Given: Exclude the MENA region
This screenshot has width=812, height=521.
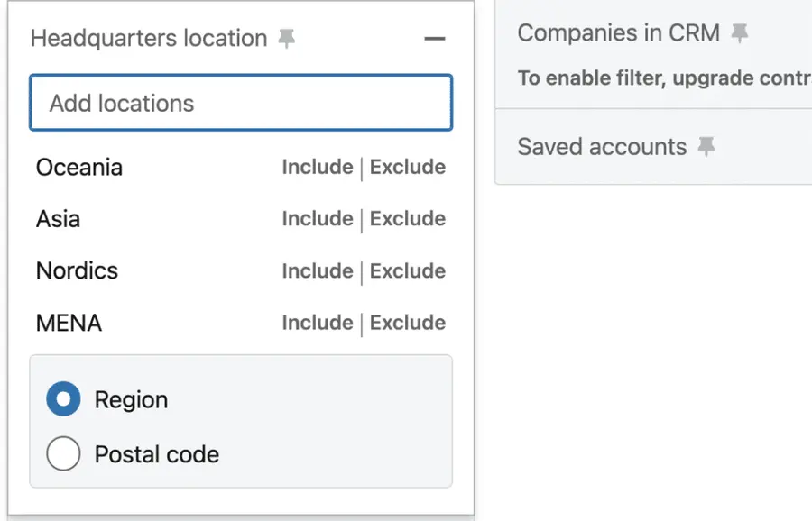Looking at the screenshot, I should [408, 323].
